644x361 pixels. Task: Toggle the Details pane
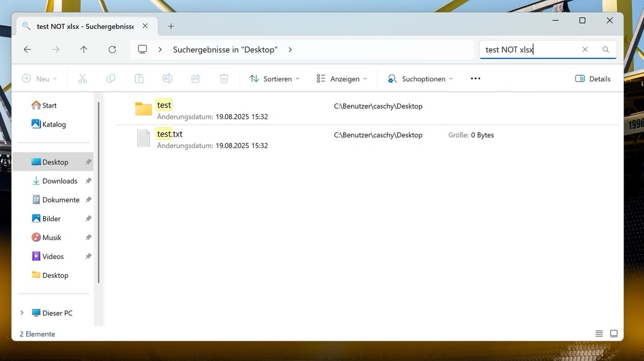point(592,79)
